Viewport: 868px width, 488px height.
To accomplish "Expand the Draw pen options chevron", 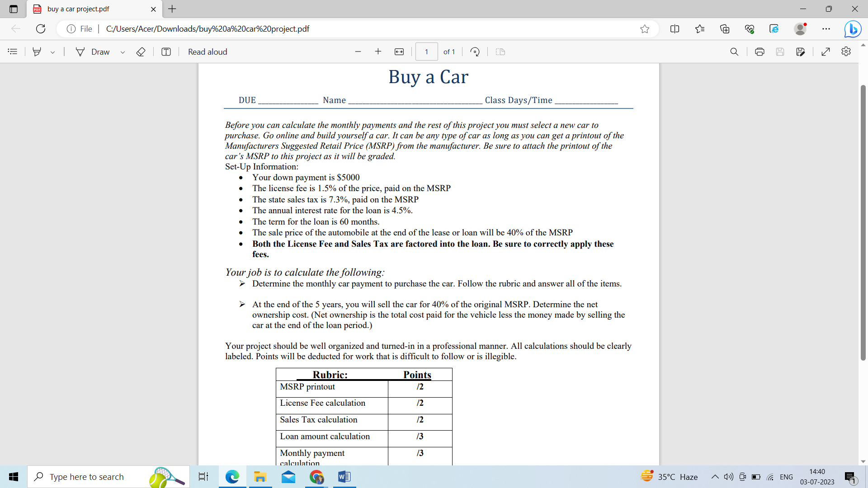I will (123, 52).
